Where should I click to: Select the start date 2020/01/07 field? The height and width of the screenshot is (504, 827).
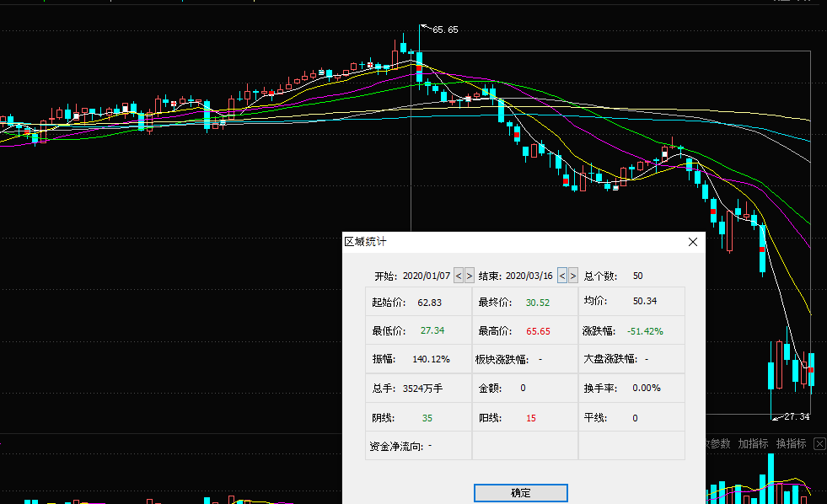426,276
